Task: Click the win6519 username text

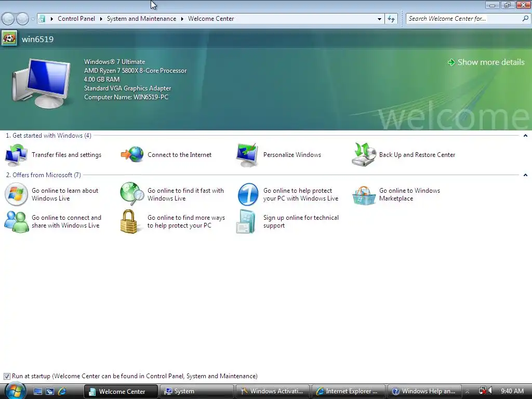Action: 37,39
